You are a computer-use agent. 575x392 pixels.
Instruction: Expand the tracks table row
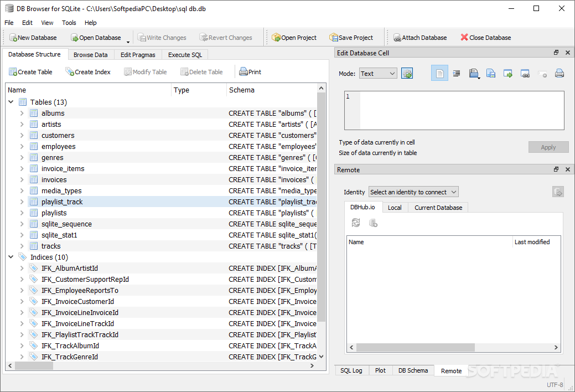point(22,246)
